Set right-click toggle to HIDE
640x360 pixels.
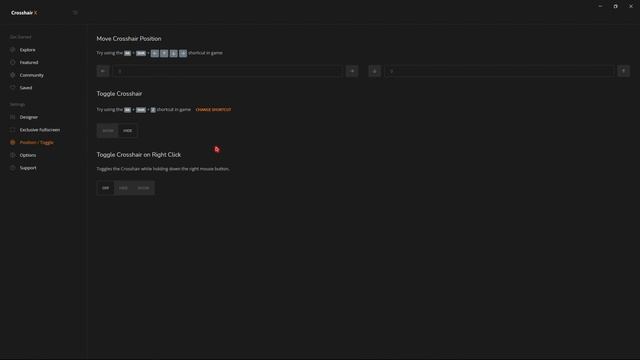click(x=123, y=188)
